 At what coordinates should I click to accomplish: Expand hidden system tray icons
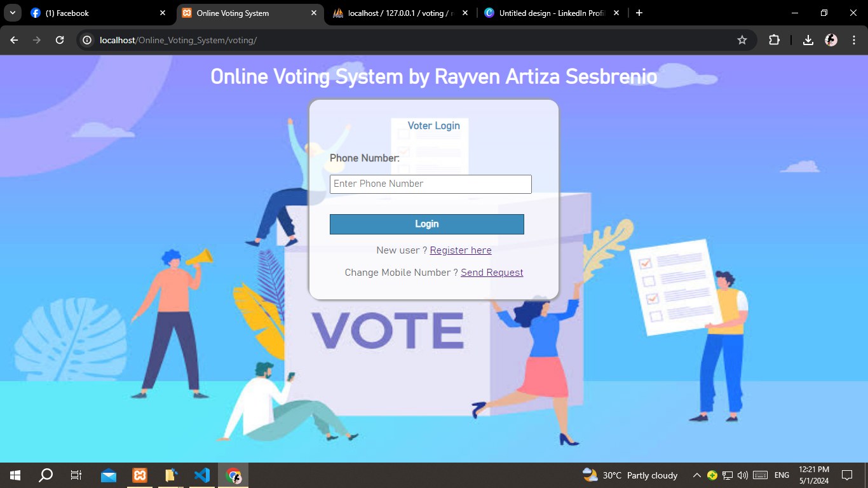pyautogui.click(x=696, y=475)
